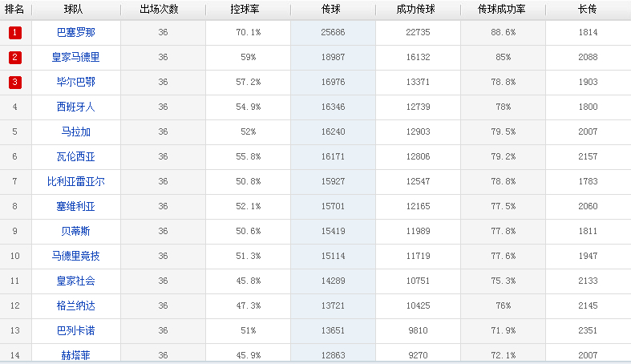Screen dimensions: 631x364
Task: Click the red rank 1 badge
Action: click(x=15, y=33)
